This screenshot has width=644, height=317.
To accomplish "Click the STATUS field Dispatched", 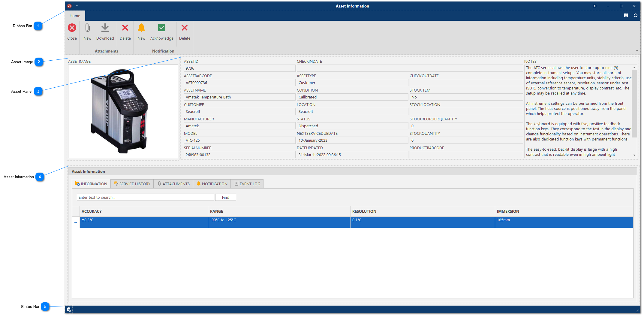I will [352, 126].
